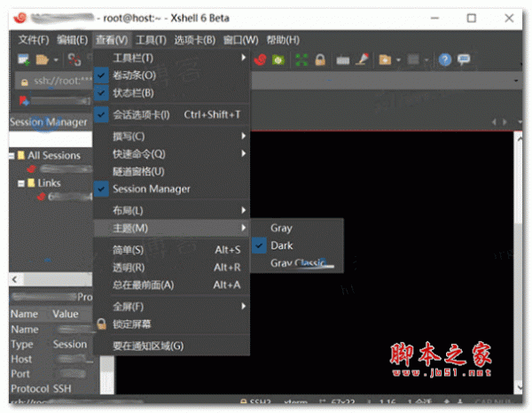
Task: Expand the 快速命令(Q) submenu
Action: click(x=171, y=153)
